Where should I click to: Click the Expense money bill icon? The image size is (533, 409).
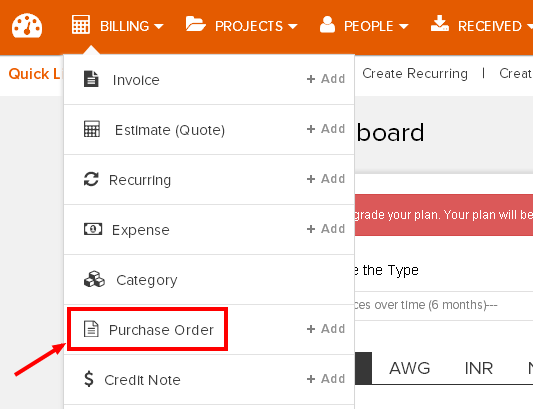[x=93, y=229]
